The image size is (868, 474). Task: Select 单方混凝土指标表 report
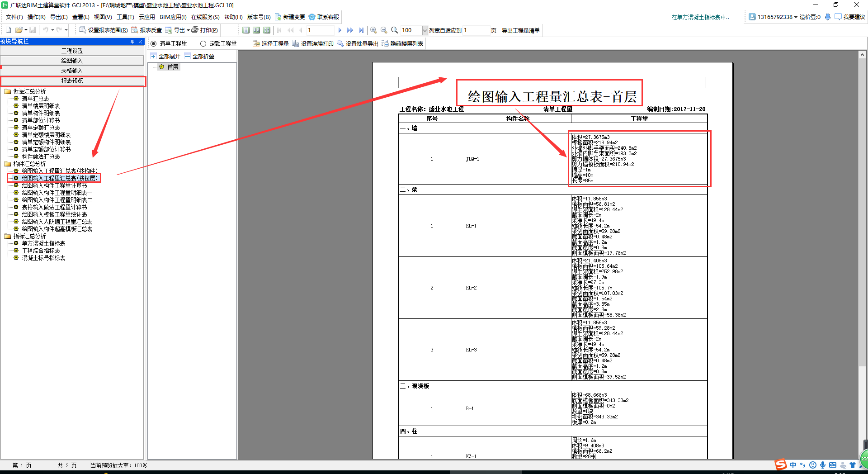pyautogui.click(x=43, y=243)
